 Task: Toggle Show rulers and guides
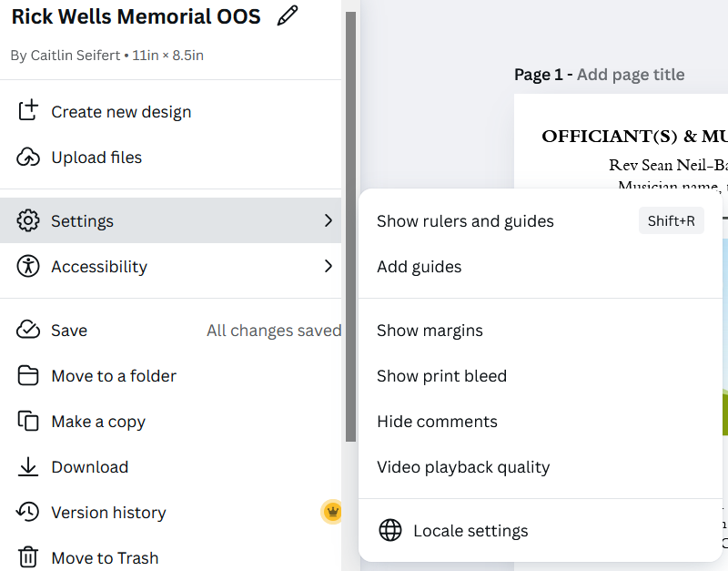(x=465, y=221)
